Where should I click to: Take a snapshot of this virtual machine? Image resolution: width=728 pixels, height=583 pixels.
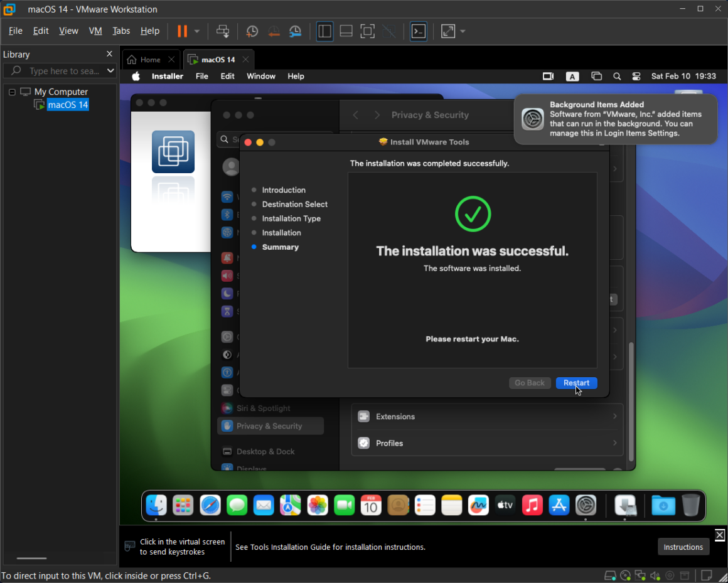(x=252, y=31)
